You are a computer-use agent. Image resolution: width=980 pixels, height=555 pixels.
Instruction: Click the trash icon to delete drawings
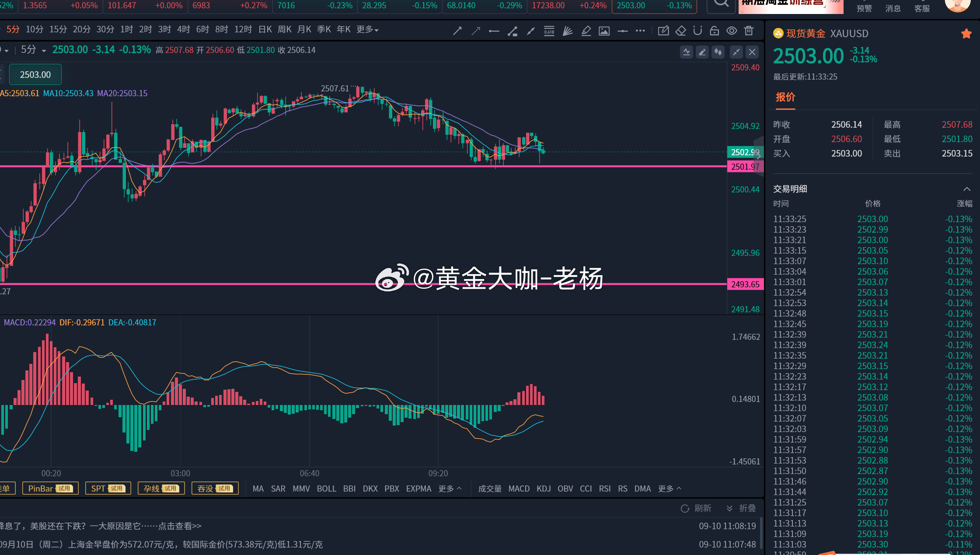click(x=749, y=30)
